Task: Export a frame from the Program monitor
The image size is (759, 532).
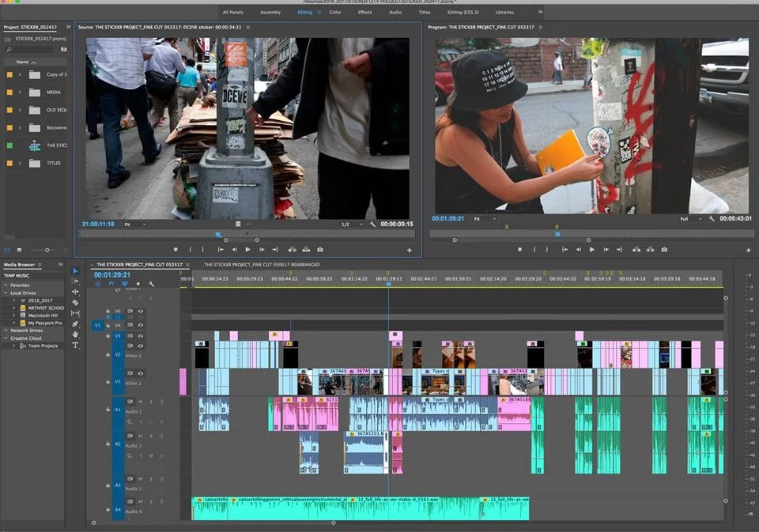Action: (x=663, y=248)
